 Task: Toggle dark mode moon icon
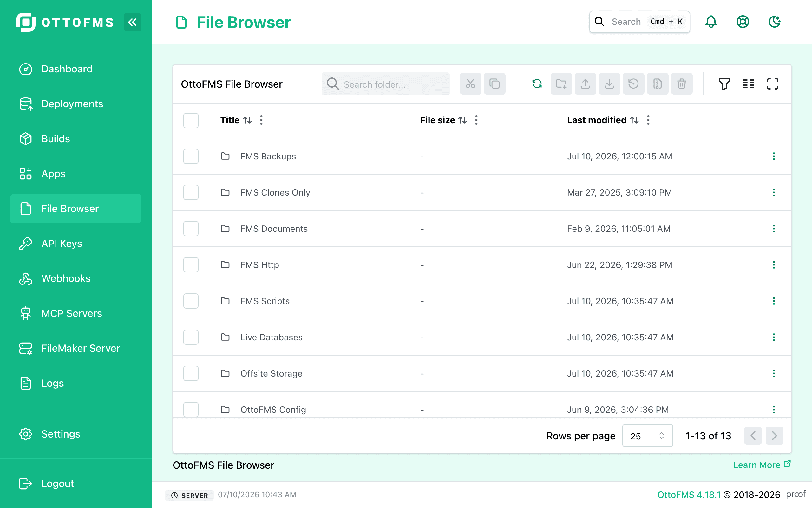[775, 22]
